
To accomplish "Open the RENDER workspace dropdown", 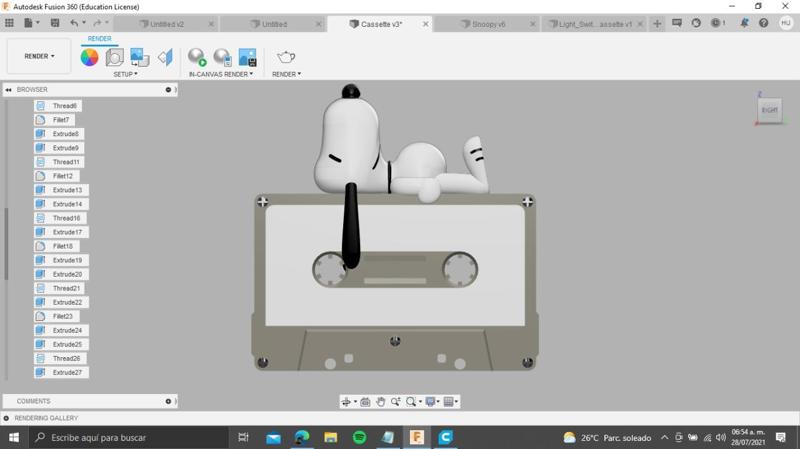I will click(39, 56).
